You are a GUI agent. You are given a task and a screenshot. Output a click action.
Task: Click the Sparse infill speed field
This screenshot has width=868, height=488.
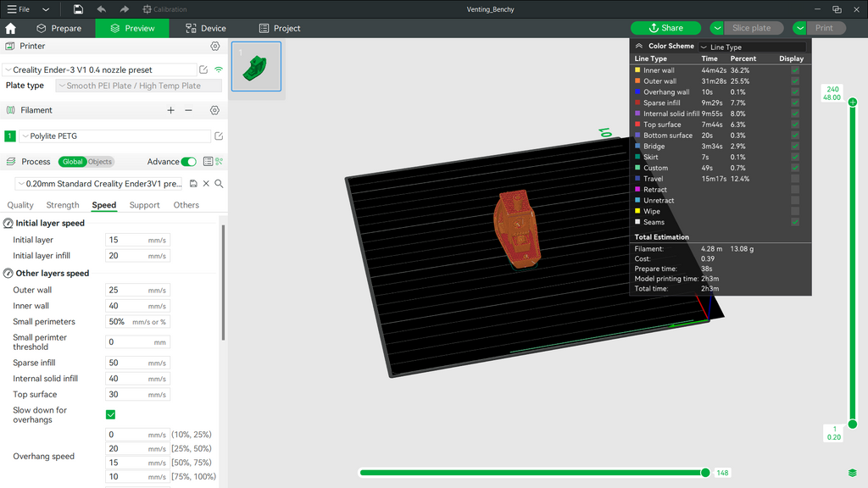pos(137,363)
